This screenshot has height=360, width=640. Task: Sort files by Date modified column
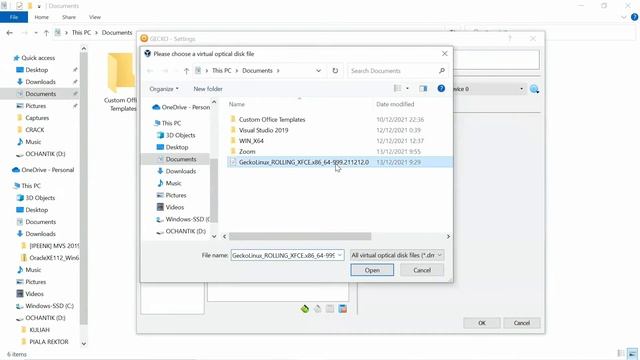tap(395, 104)
